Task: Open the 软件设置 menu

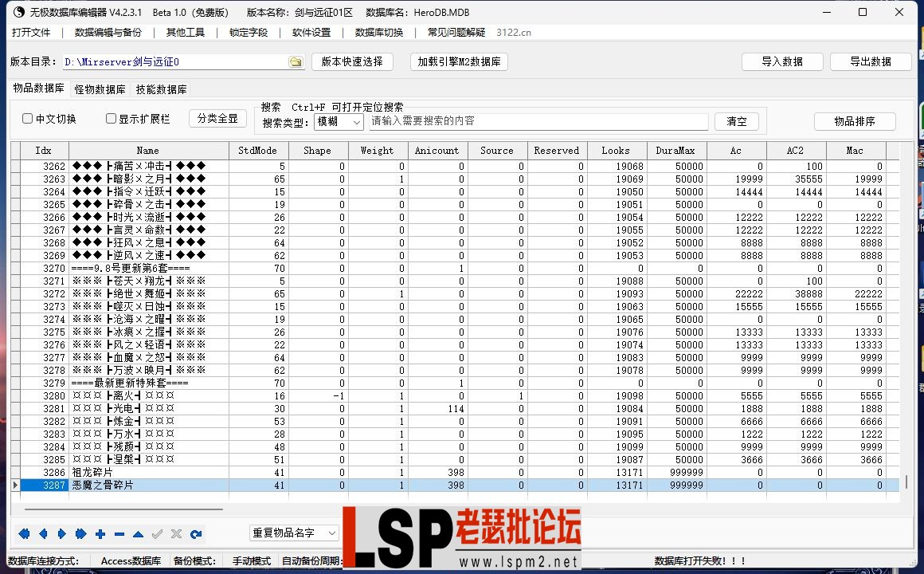Action: pos(311,33)
